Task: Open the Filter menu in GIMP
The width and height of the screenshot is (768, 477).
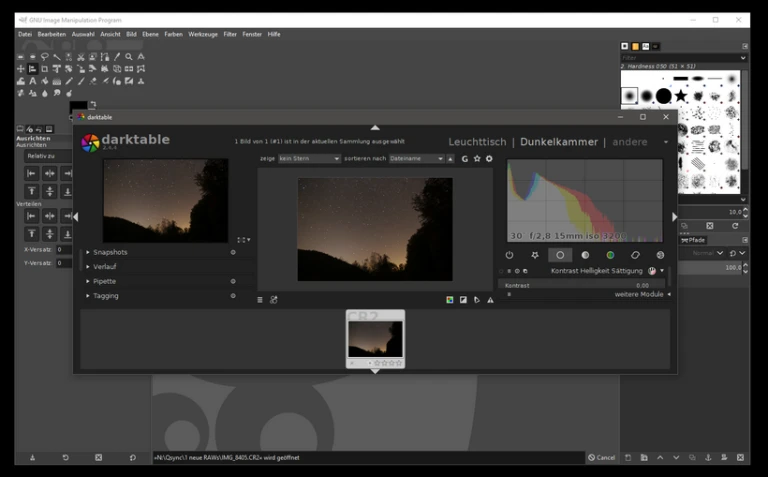Action: (x=230, y=34)
